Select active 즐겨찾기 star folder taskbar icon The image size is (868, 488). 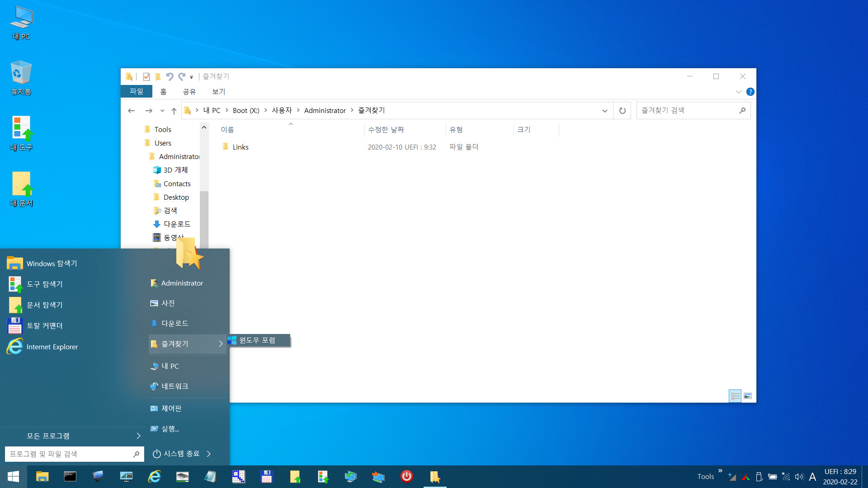(435, 477)
